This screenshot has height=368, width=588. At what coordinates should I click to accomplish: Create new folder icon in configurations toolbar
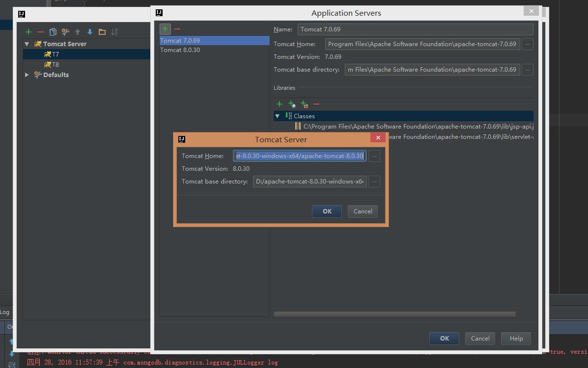pyautogui.click(x=102, y=32)
